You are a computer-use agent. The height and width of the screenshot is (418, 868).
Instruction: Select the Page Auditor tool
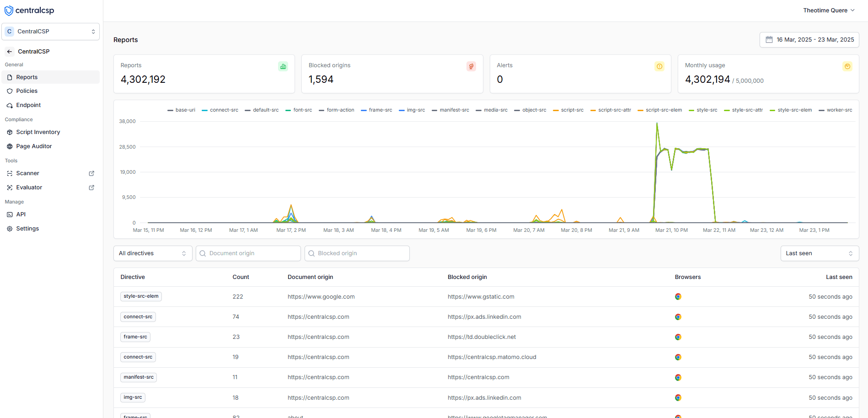tap(34, 146)
